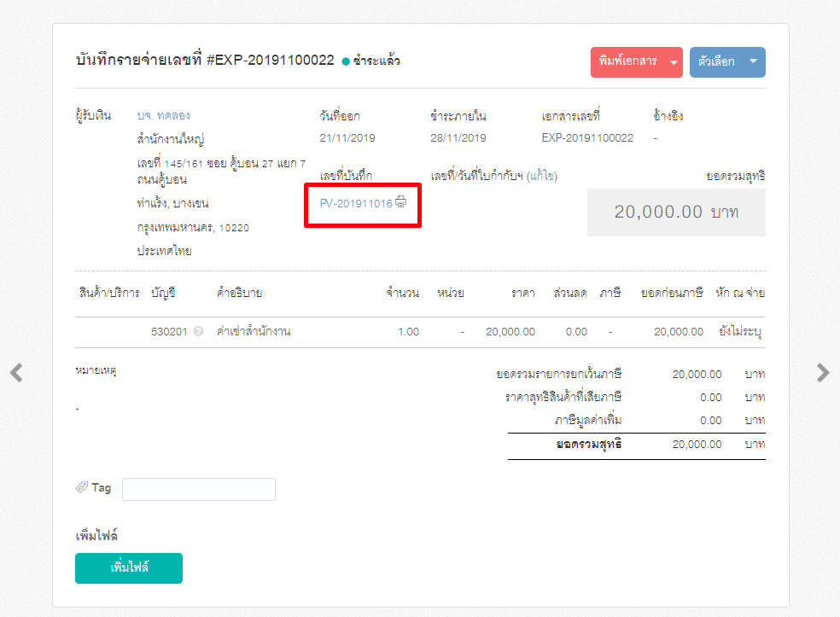Click the 20,000.00 บาท total box
840x617 pixels.
676,212
